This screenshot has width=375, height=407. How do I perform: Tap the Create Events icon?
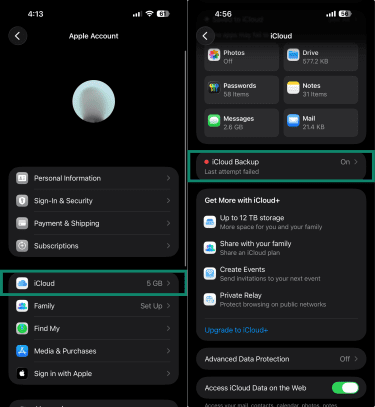click(210, 273)
